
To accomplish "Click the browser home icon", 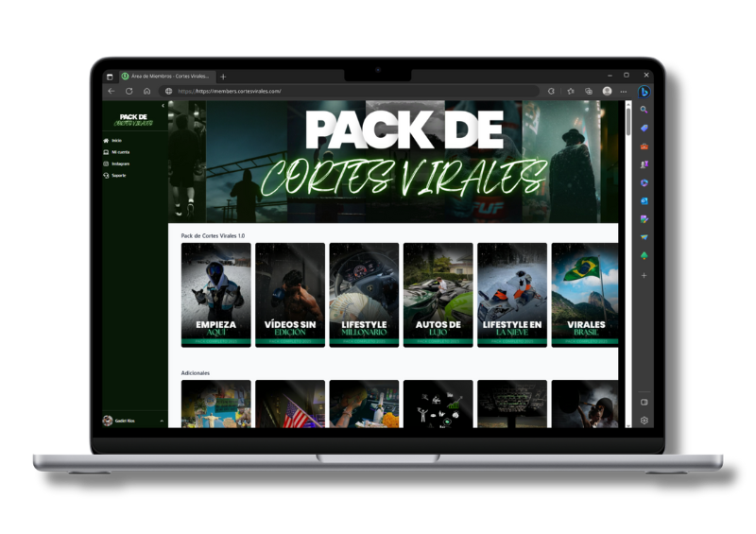I will pyautogui.click(x=146, y=92).
